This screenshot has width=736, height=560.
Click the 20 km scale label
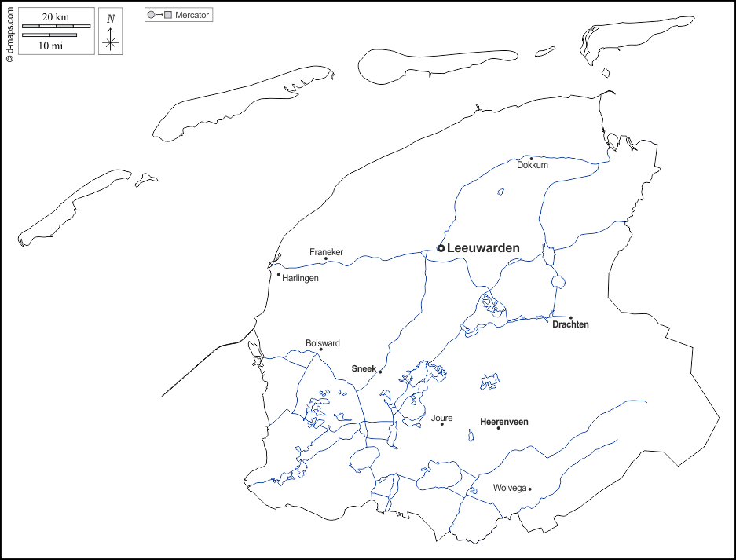pyautogui.click(x=56, y=17)
